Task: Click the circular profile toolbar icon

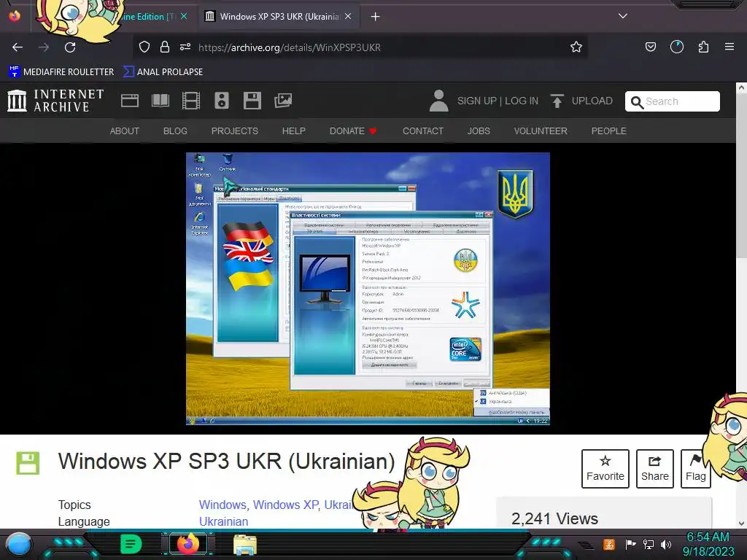Action: [x=676, y=47]
